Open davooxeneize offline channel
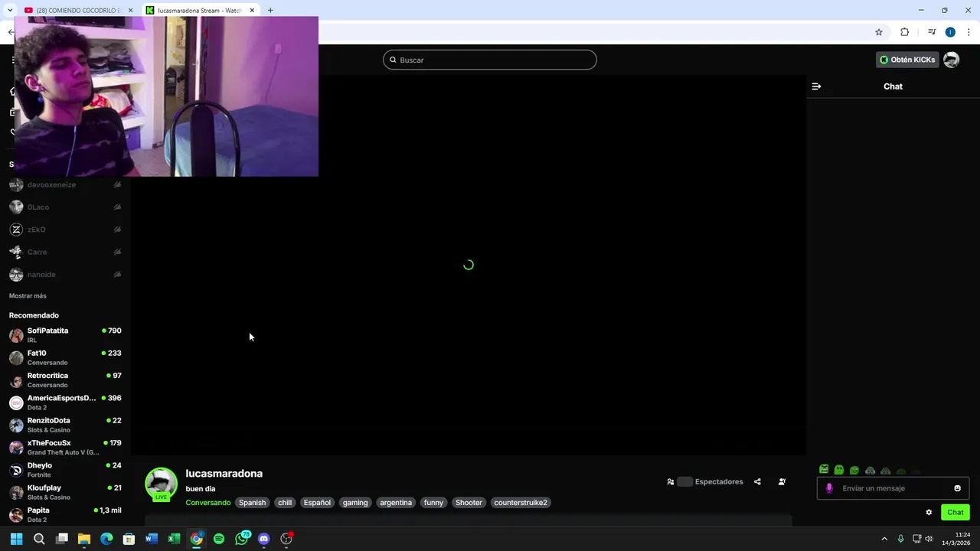Viewport: 980px width, 551px height. point(65,184)
